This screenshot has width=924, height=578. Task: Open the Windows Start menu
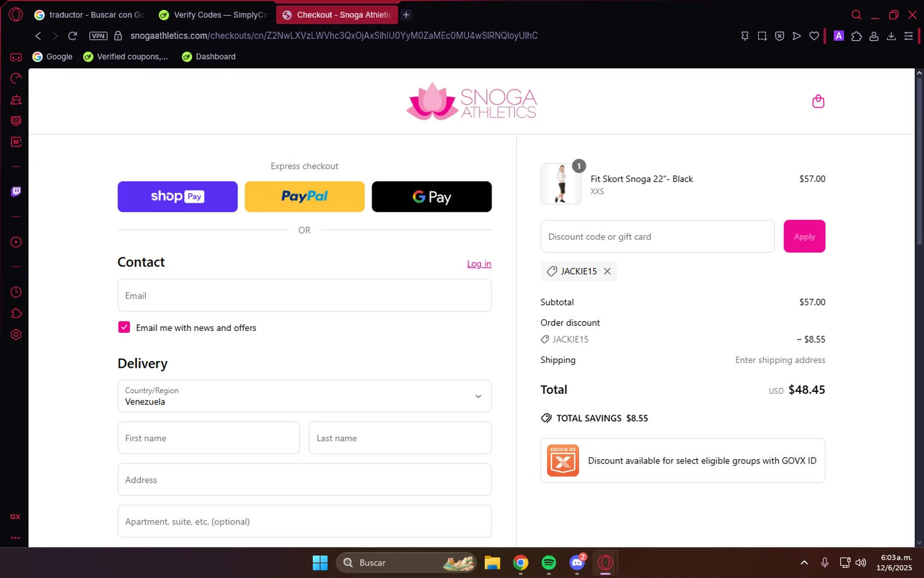(320, 563)
